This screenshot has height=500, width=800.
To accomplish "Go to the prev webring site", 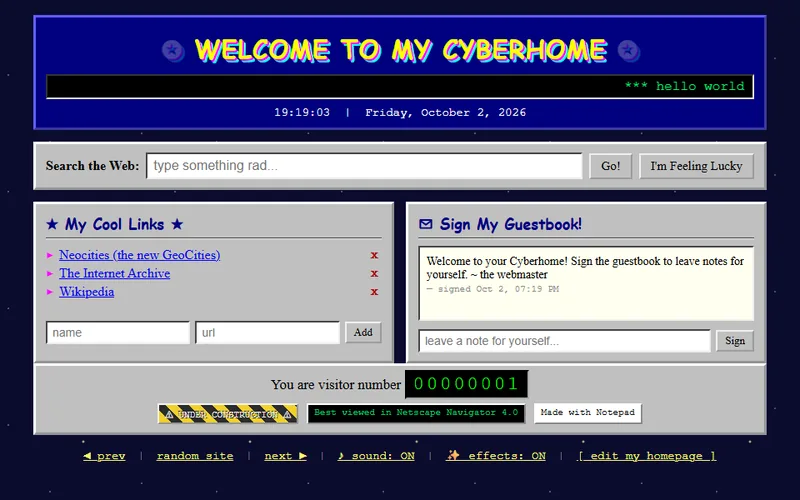I will pos(104,456).
